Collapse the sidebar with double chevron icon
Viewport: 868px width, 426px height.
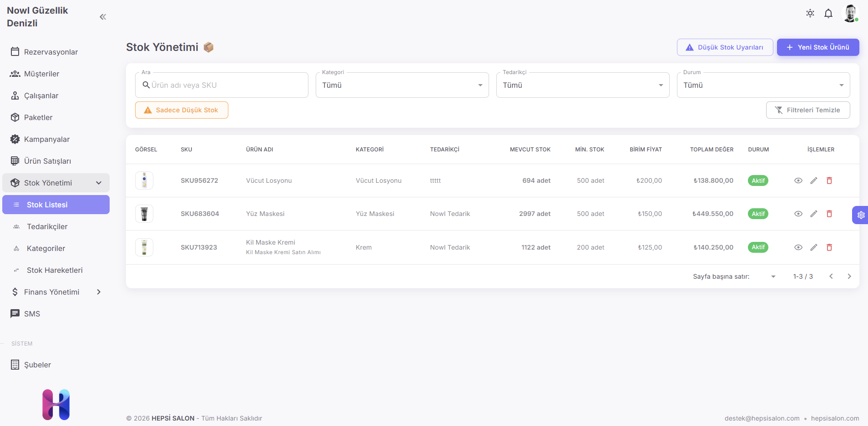tap(103, 17)
